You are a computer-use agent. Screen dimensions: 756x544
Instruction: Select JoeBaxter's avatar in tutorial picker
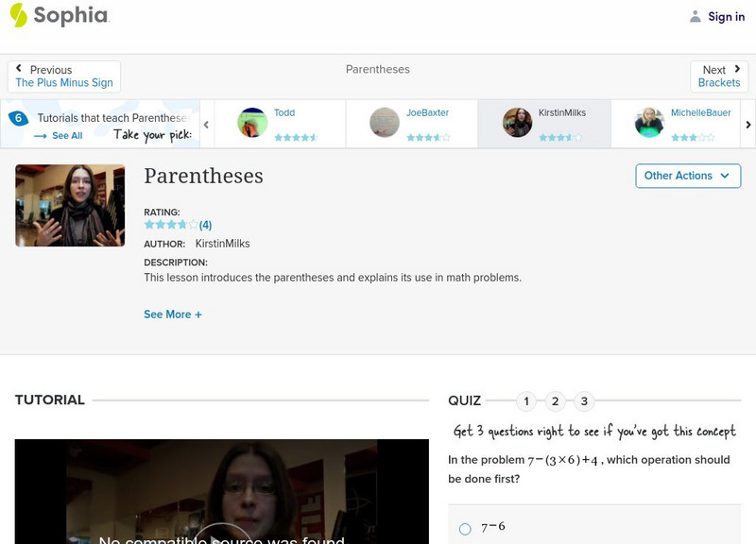385,123
